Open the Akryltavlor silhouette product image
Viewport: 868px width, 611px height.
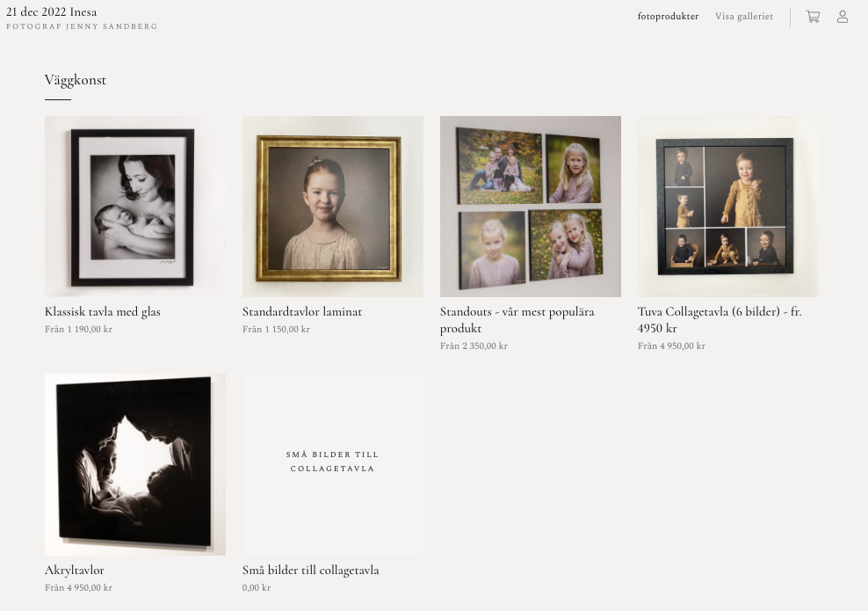coord(135,464)
